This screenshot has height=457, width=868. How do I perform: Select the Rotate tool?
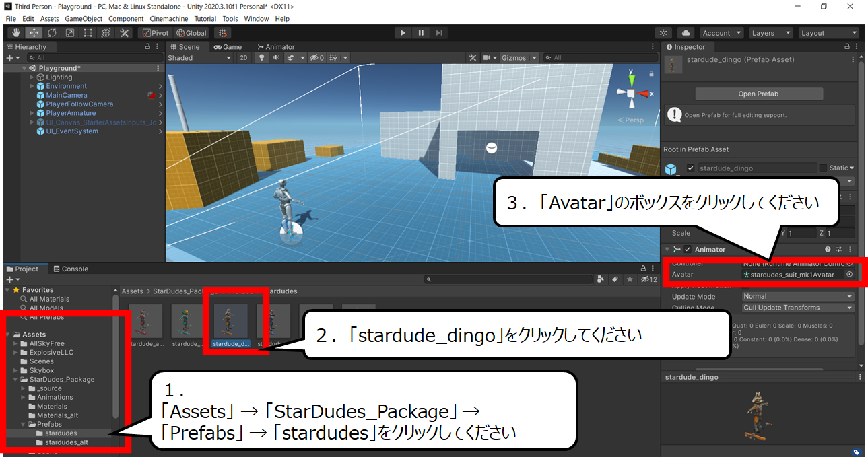pos(53,32)
